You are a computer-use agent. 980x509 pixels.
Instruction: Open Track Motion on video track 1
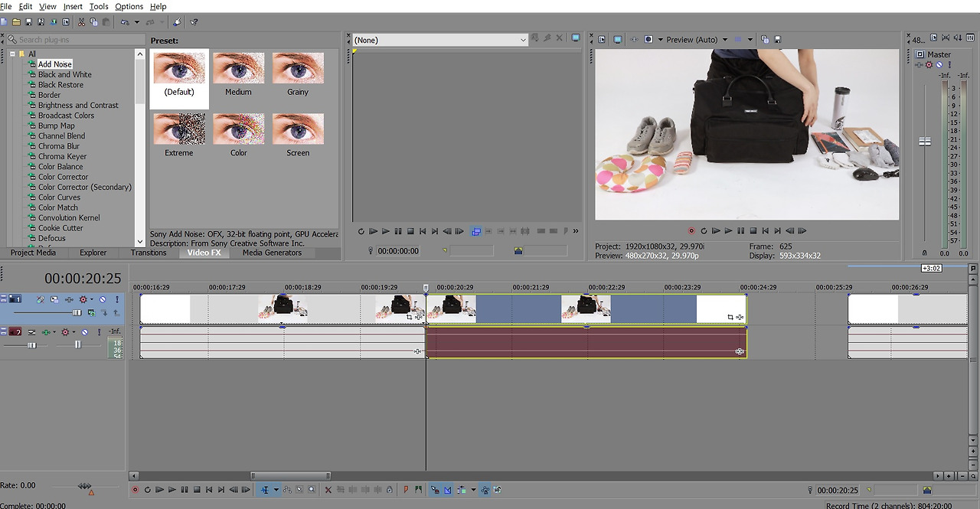click(x=54, y=299)
